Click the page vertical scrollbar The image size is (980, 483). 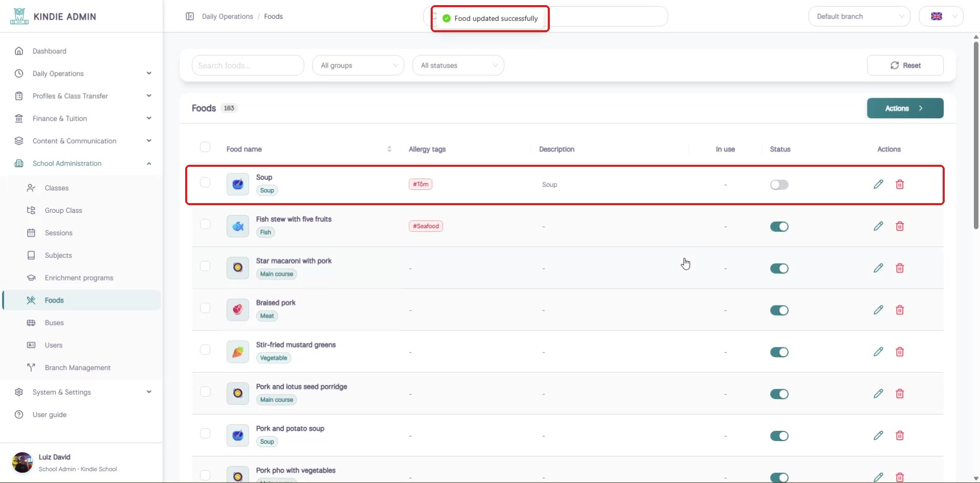pos(976,135)
